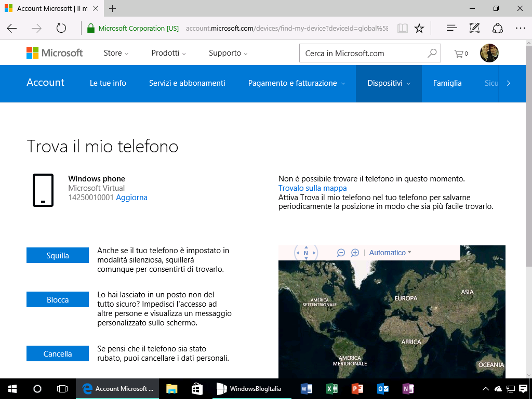Refresh the current page

[61, 28]
